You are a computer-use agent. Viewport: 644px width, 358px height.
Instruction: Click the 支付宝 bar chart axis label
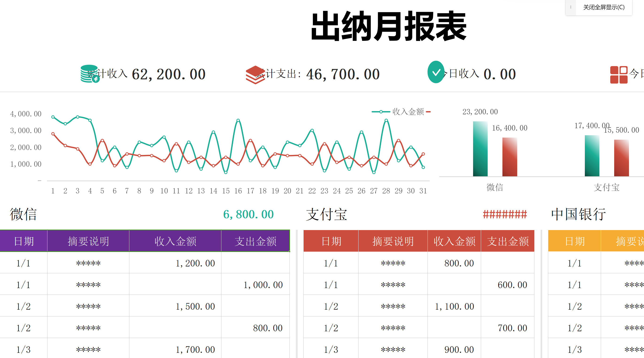tap(606, 187)
